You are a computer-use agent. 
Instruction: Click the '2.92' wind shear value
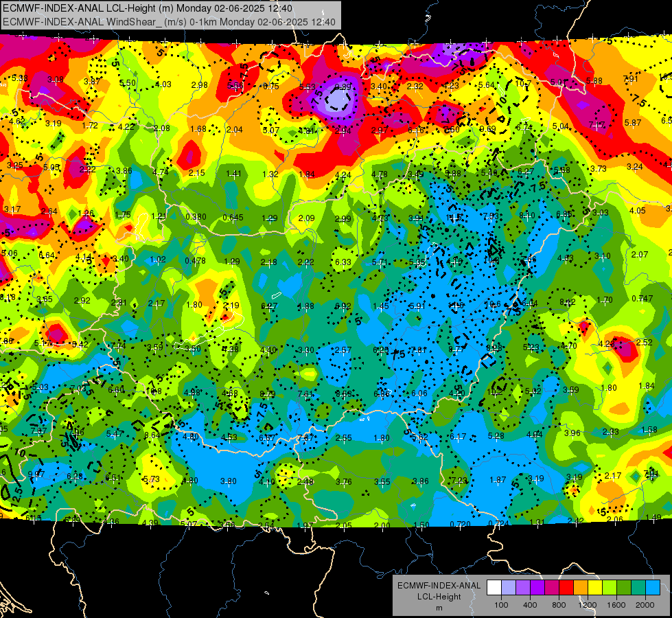[82, 301]
